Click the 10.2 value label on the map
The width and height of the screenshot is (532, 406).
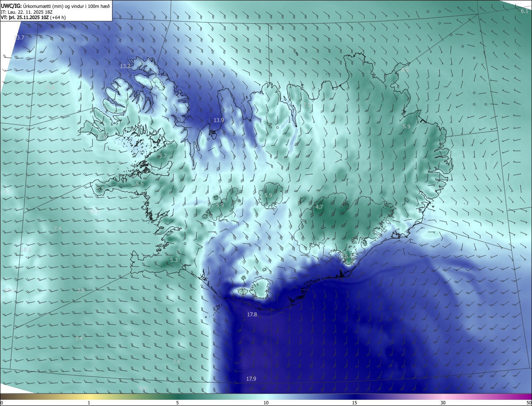click(94, 211)
